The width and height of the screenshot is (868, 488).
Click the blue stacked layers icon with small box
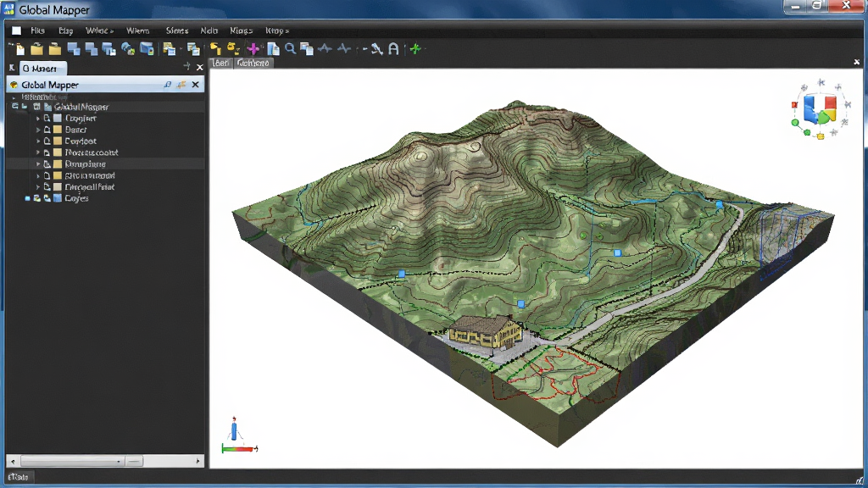click(109, 48)
